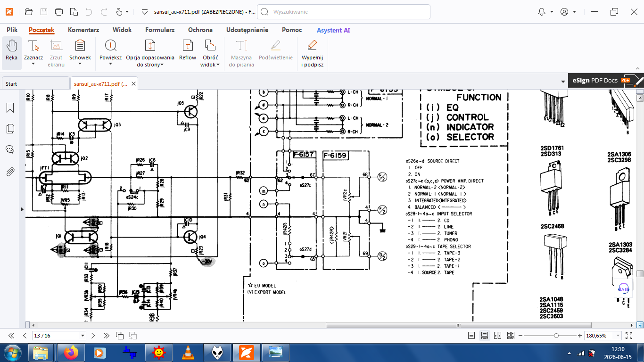The height and width of the screenshot is (362, 644).
Task: Click the Opcja dopasowania do strony icon
Action: tap(150, 45)
